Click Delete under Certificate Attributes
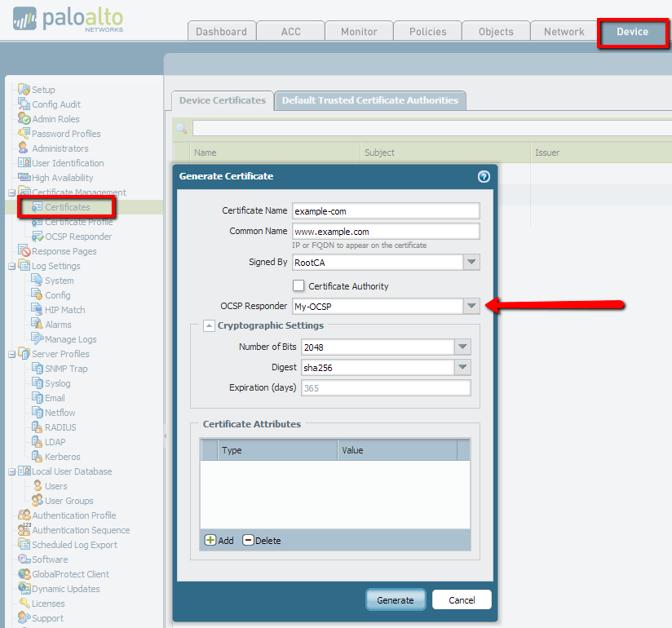This screenshot has height=628, width=672. 262,540
